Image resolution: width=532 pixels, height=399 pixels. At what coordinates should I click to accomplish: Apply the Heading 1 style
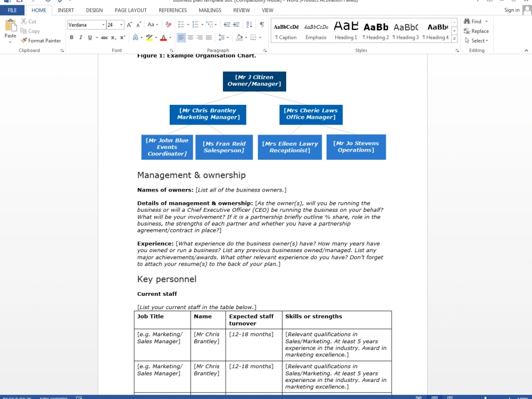[346, 31]
